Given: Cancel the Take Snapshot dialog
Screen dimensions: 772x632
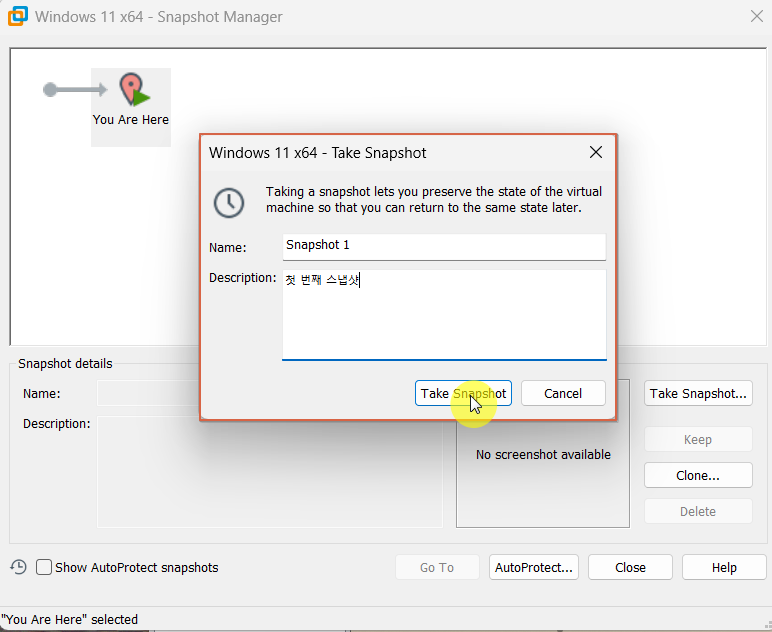Looking at the screenshot, I should (x=563, y=393).
